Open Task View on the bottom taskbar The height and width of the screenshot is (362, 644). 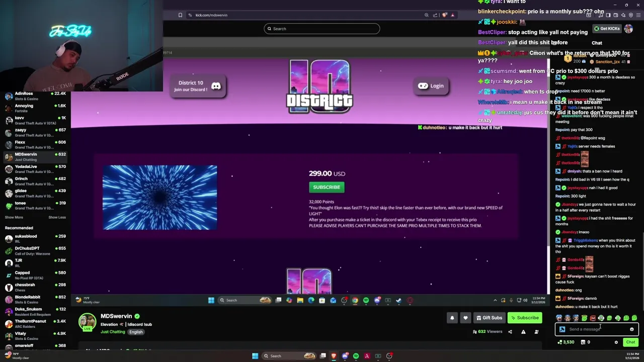click(x=323, y=356)
